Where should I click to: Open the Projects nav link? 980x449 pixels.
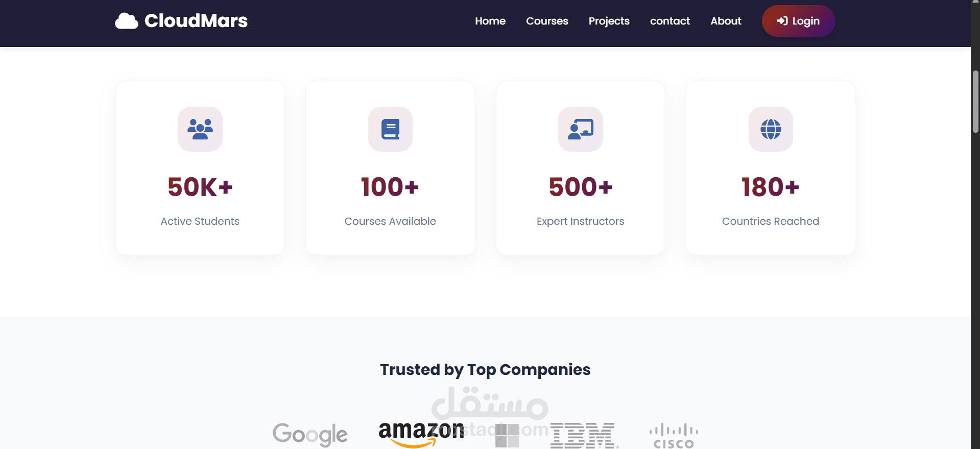[609, 21]
